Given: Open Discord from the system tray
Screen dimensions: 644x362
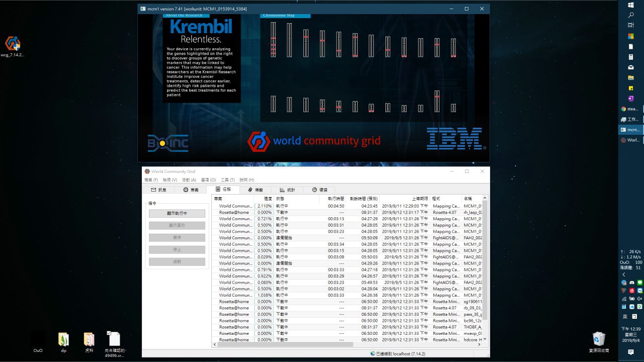Looking at the screenshot, I should 632,283.
